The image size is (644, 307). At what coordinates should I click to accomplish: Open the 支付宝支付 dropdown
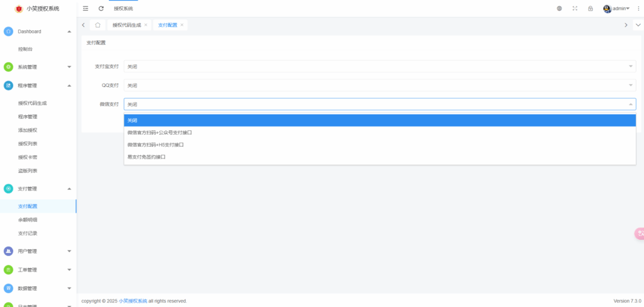click(x=379, y=66)
